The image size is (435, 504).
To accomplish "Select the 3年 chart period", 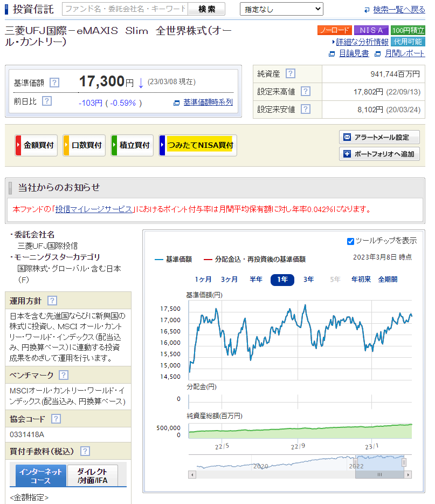I will 308,280.
